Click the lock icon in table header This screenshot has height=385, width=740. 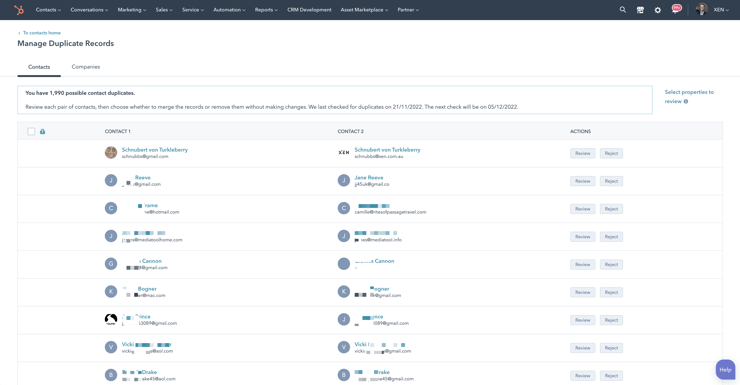(x=42, y=132)
